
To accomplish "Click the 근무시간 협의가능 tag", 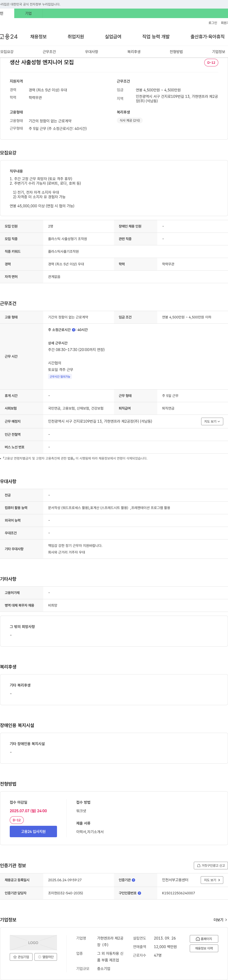I will tap(60, 377).
